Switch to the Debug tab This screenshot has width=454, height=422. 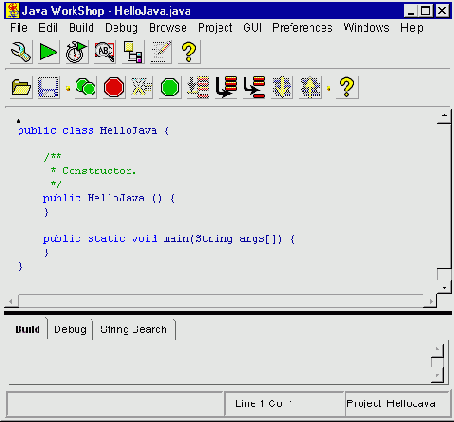(x=70, y=329)
